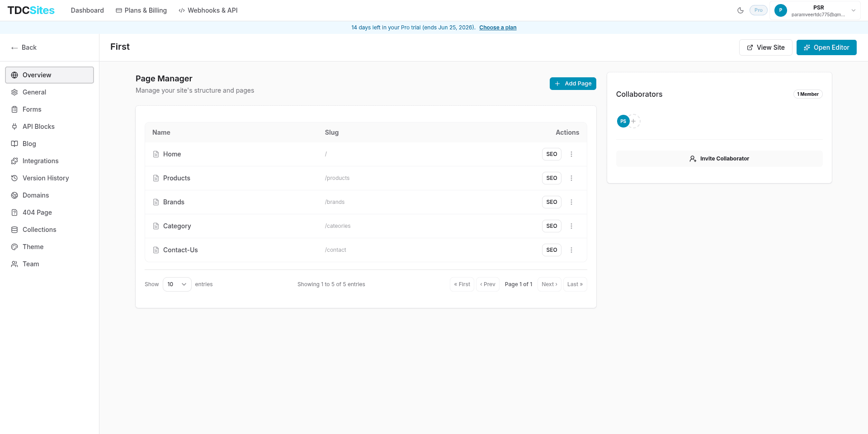Click the Contact-Us page name
868x434 pixels.
(180, 250)
